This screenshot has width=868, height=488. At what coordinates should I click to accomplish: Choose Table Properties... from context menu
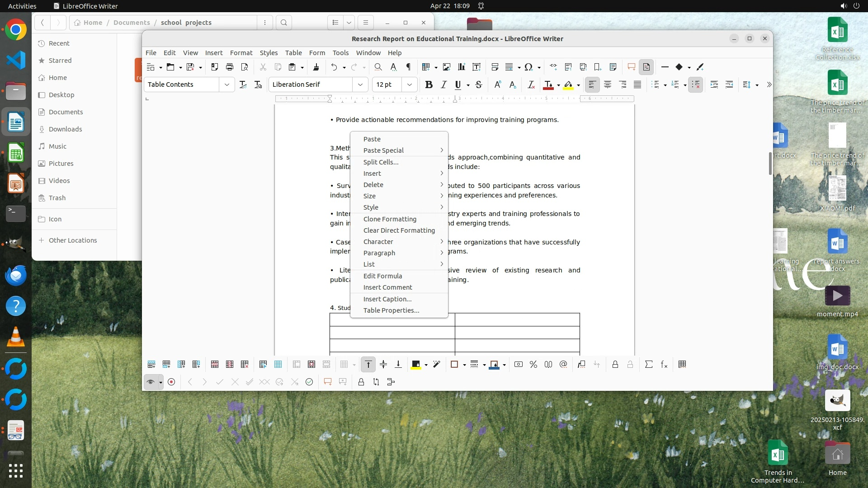[x=391, y=310]
